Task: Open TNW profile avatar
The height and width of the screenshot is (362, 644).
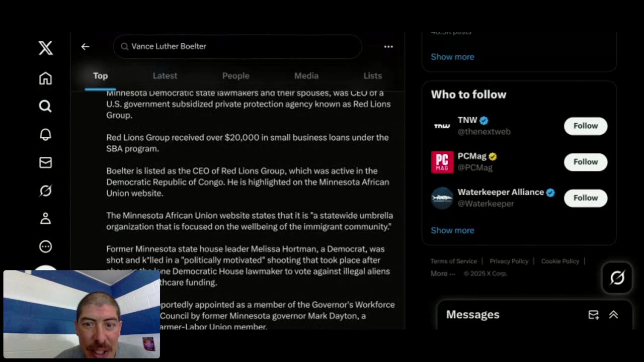Action: [442, 126]
